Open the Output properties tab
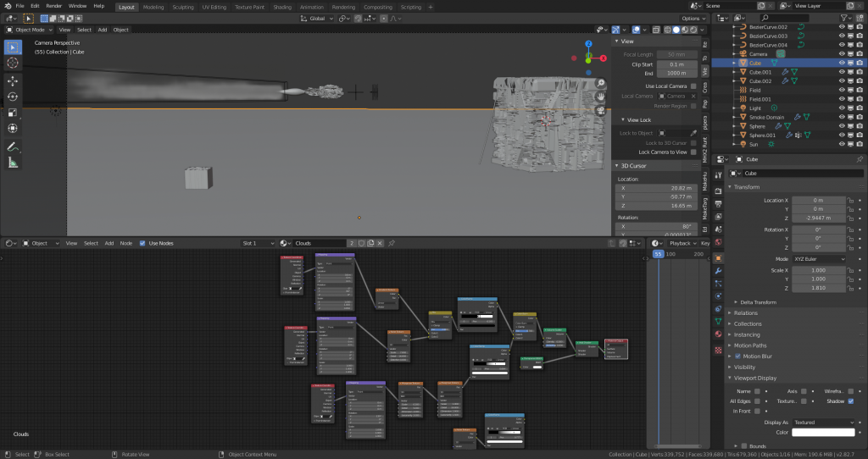868x459 pixels. pyautogui.click(x=718, y=204)
